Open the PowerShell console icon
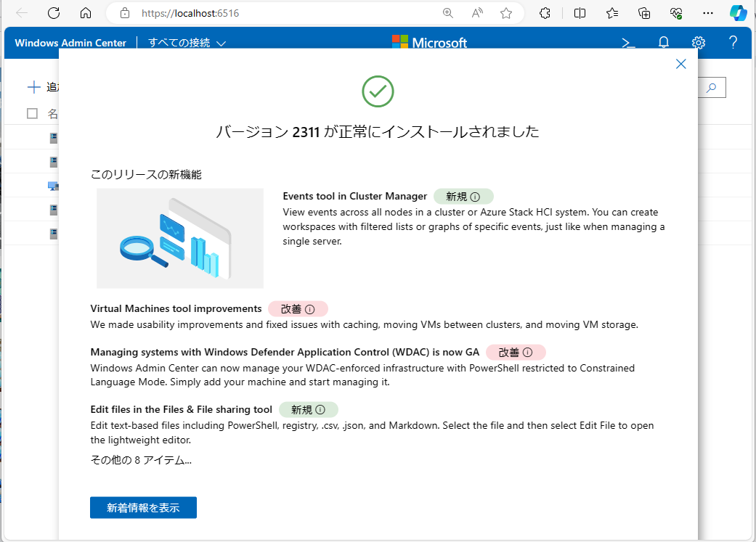 pos(628,43)
